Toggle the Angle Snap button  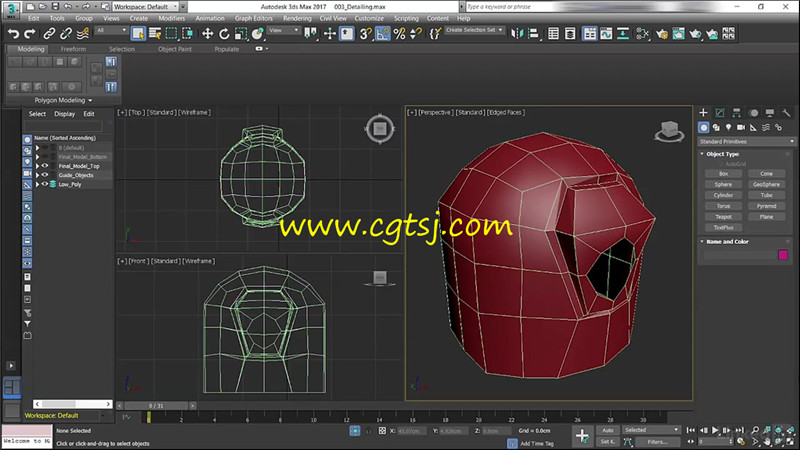pyautogui.click(x=382, y=34)
